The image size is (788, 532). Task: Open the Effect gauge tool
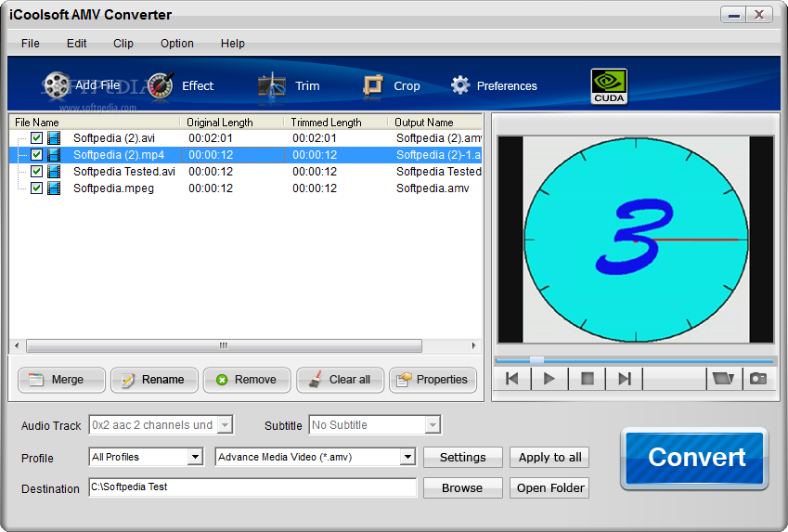161,85
